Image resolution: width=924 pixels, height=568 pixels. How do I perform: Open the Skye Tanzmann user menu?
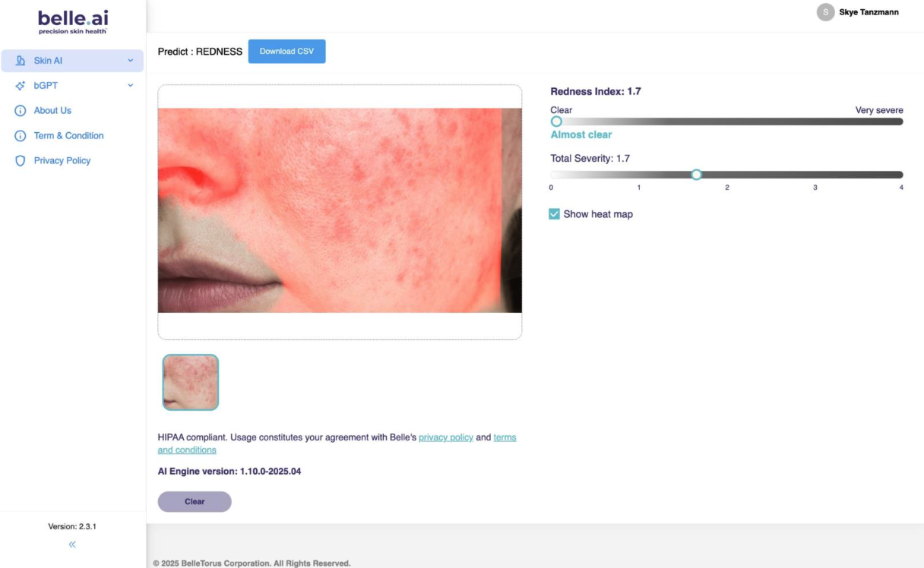point(869,12)
